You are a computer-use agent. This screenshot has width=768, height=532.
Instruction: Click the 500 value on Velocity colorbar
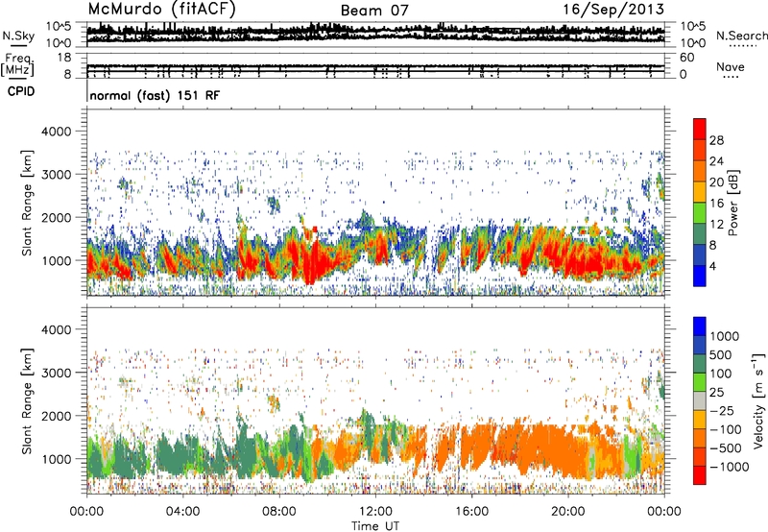coord(721,355)
